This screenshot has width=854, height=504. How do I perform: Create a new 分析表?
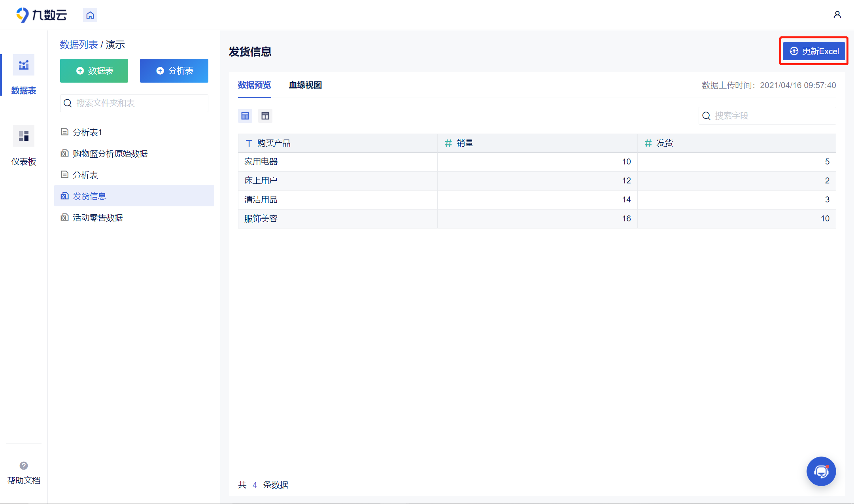(x=174, y=71)
